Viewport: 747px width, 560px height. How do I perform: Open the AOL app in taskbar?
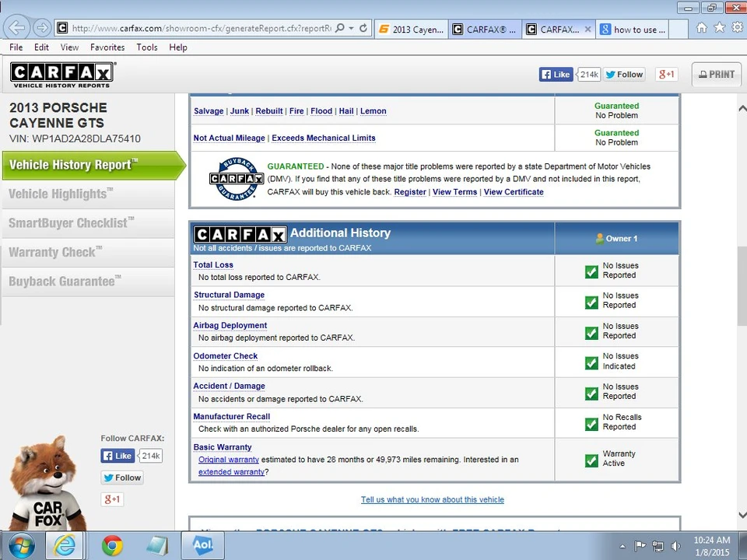[x=202, y=546]
